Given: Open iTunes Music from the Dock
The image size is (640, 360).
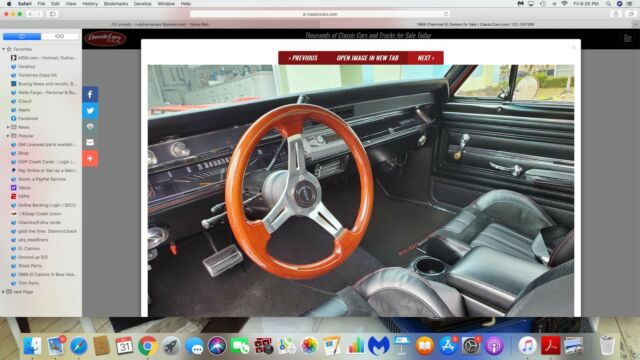Looking at the screenshot, I should (527, 346).
